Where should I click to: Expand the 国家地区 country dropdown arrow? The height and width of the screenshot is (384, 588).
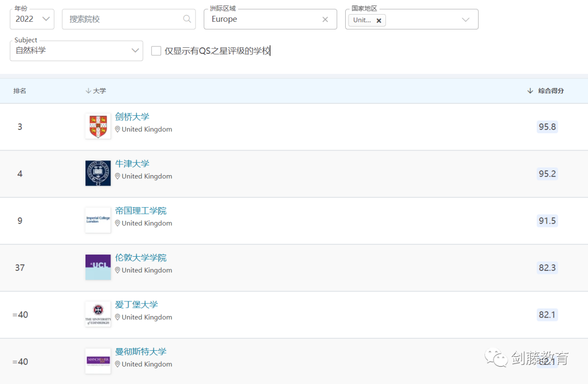465,20
